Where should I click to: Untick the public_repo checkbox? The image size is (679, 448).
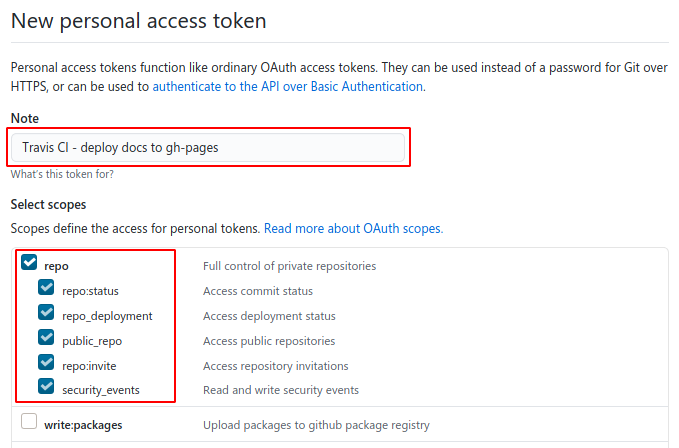click(46, 339)
